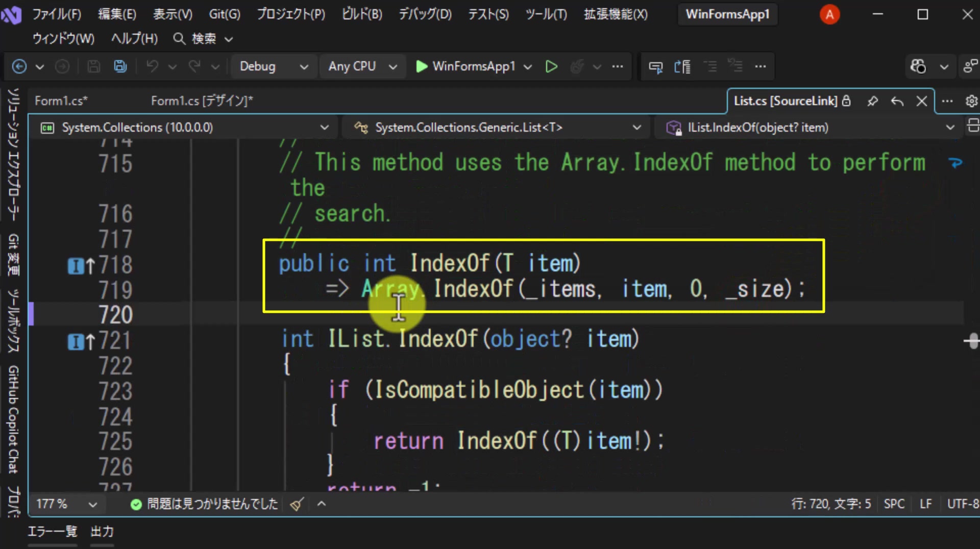Open the Git 変更 side tab
The height and width of the screenshot is (549, 980).
[13, 255]
